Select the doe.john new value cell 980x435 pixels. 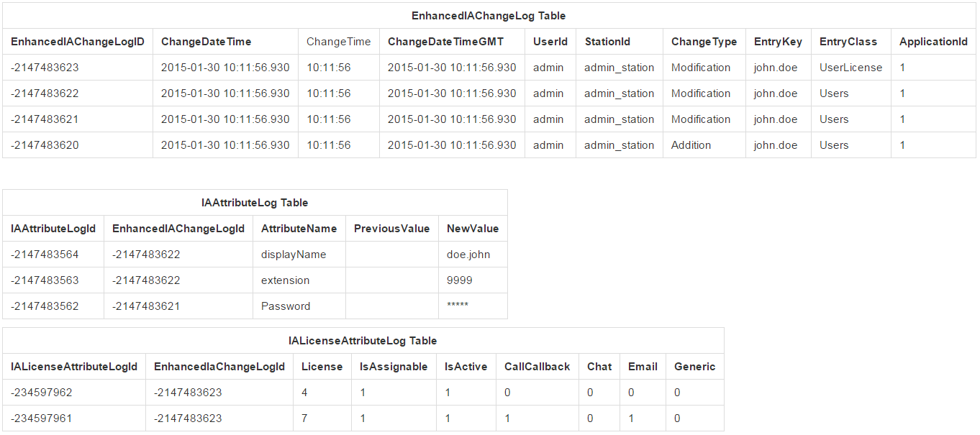click(x=469, y=255)
